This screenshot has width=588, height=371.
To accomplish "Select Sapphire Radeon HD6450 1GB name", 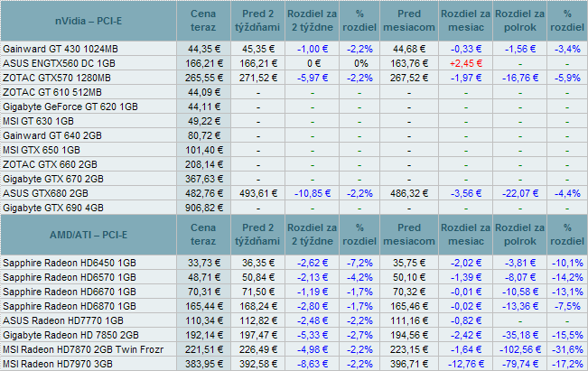I will [70, 263].
